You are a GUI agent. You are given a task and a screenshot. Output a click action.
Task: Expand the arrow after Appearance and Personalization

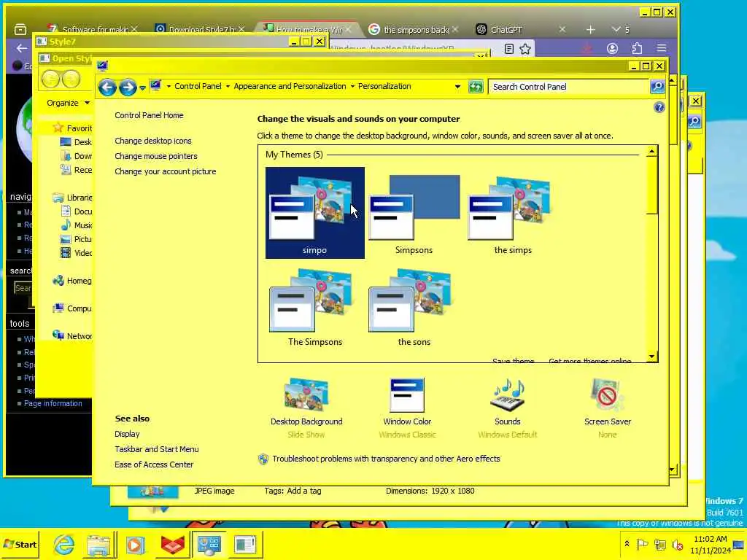[352, 87]
